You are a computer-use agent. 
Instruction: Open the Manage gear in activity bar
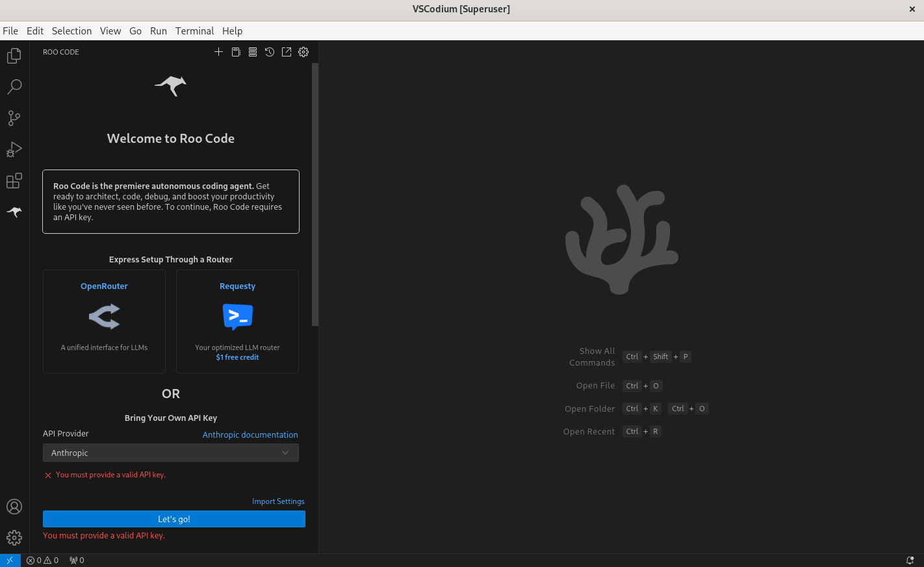14,538
